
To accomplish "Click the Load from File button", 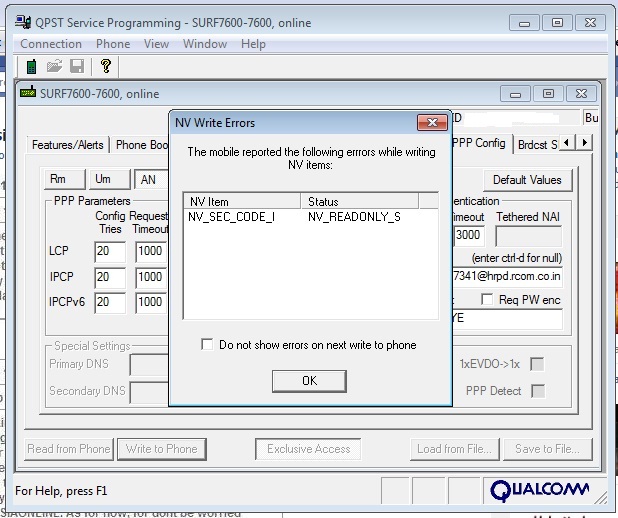I will point(454,449).
